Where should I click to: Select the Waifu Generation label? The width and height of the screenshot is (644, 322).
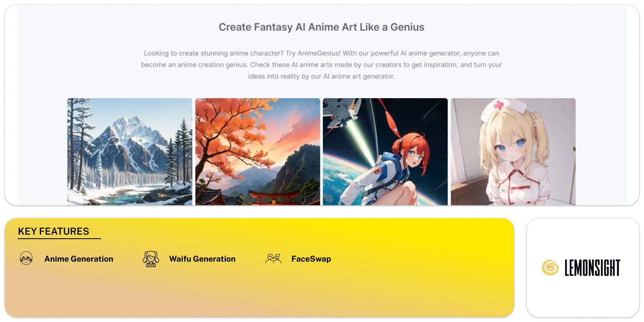[202, 259]
